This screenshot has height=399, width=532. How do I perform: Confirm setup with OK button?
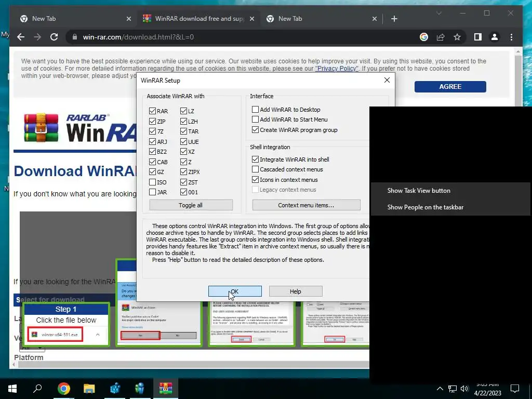coord(235,291)
